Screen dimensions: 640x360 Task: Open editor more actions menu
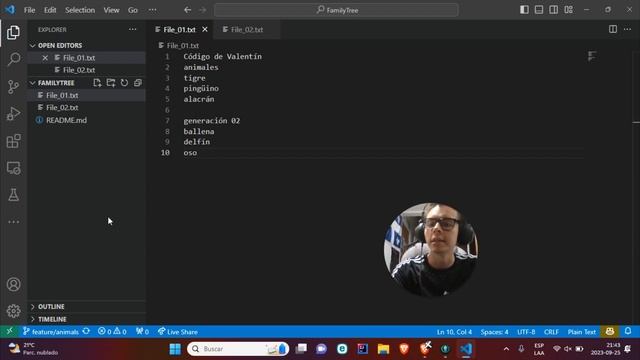coord(627,29)
